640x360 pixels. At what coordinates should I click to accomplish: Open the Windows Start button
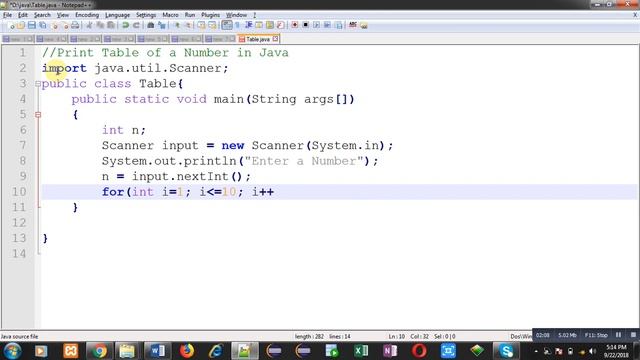(12, 351)
